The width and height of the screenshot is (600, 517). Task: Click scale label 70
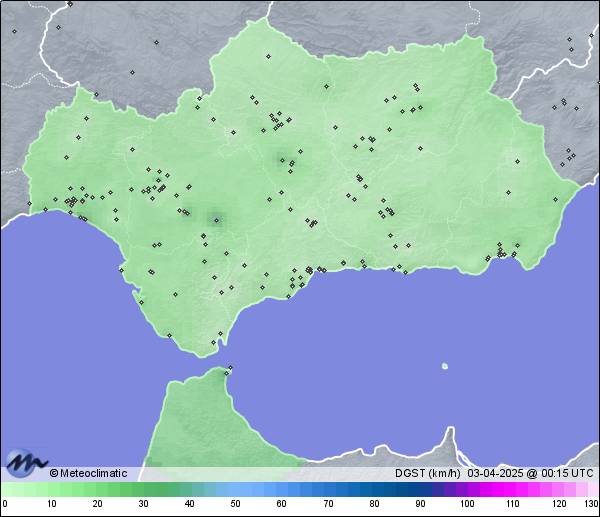328,504
